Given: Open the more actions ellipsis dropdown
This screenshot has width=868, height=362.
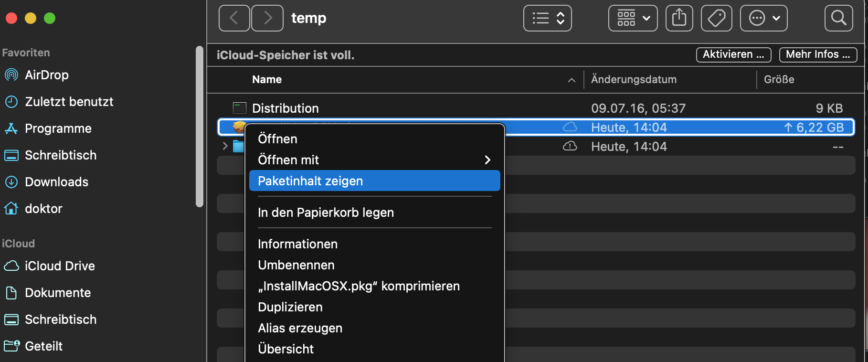Looking at the screenshot, I should pos(763,18).
